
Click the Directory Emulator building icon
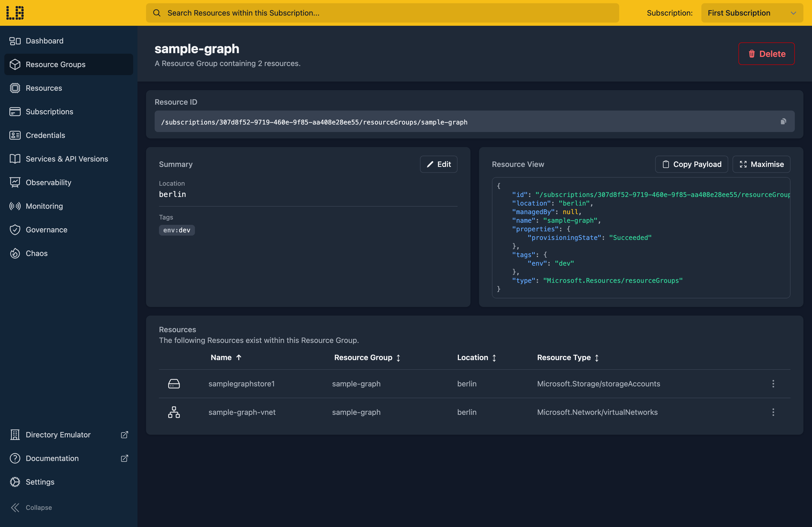click(x=15, y=435)
